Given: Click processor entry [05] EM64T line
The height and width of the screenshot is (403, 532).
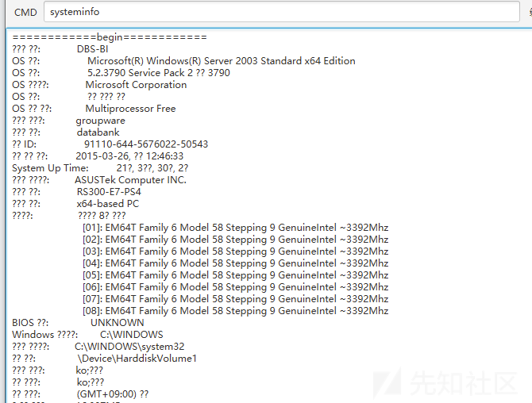Looking at the screenshot, I should [x=236, y=274].
